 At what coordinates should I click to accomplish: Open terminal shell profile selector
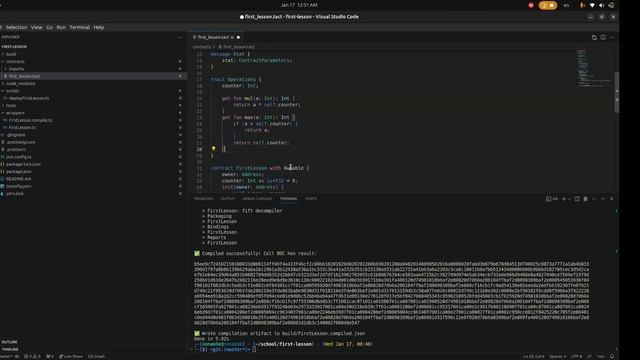click(551, 199)
